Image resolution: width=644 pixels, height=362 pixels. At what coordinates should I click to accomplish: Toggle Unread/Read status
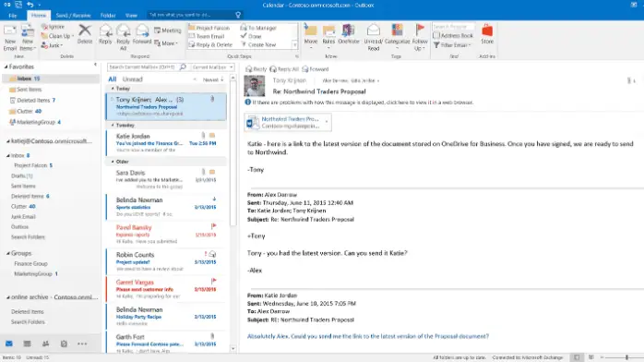coord(373,37)
